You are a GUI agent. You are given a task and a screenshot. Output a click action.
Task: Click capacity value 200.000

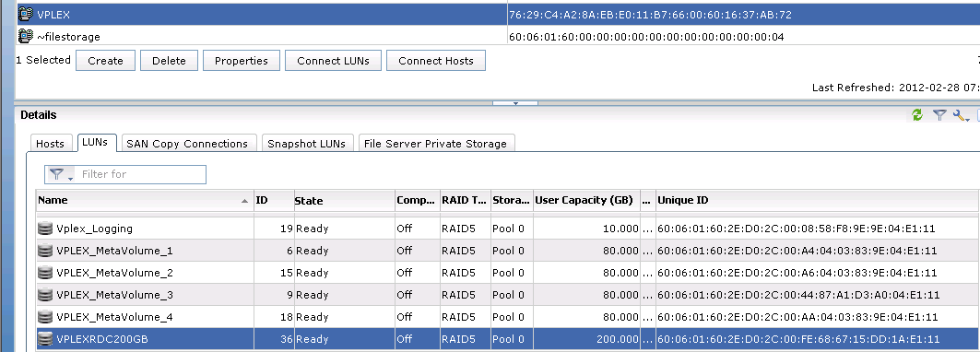[x=617, y=339]
